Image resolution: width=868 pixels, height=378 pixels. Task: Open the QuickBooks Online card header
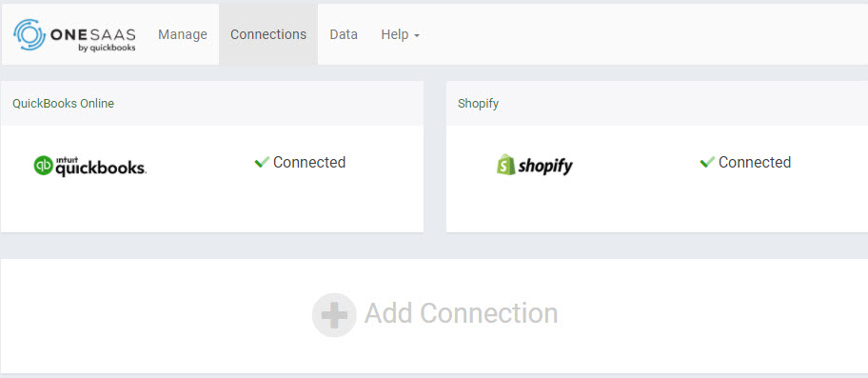point(212,104)
